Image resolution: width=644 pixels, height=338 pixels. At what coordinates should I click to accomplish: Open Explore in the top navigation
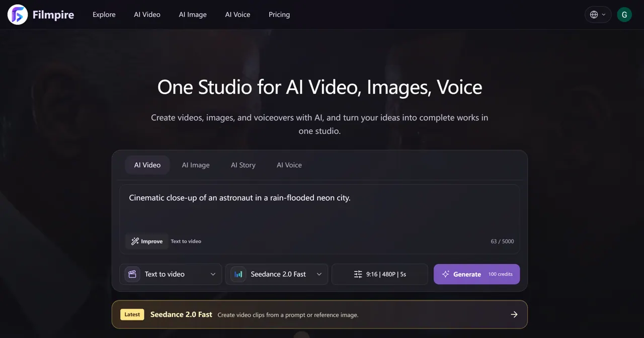(x=104, y=15)
